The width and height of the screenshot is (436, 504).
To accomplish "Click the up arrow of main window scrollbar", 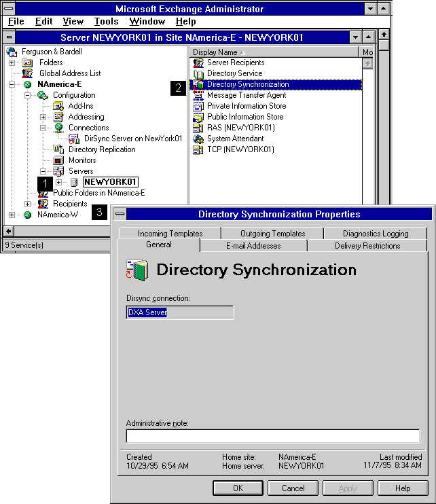I will pyautogui.click(x=384, y=35).
